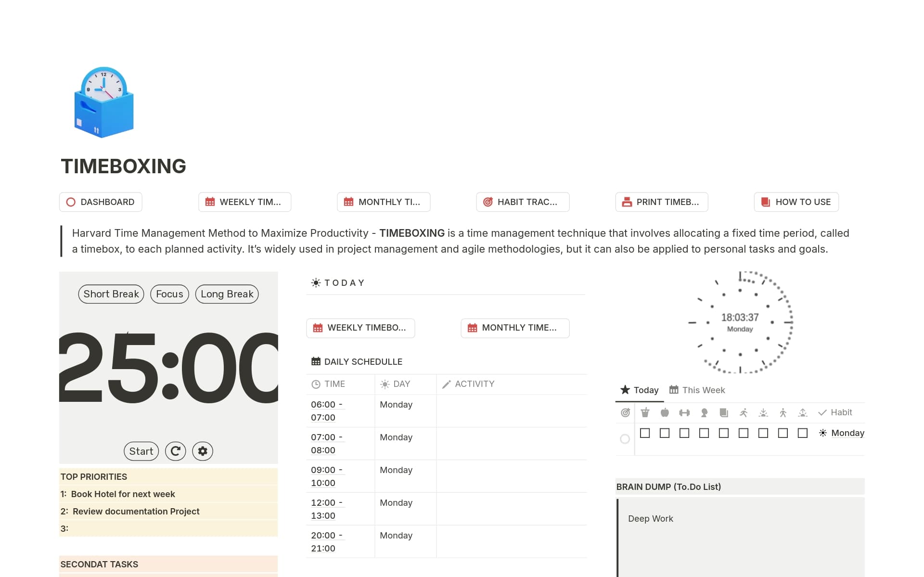The width and height of the screenshot is (924, 577).
Task: Click the book habit column icon
Action: tap(724, 412)
